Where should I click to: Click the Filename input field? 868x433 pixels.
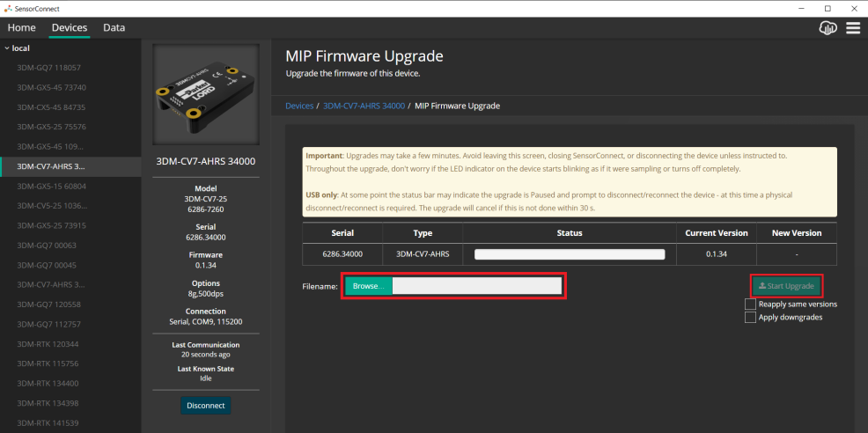(x=477, y=286)
